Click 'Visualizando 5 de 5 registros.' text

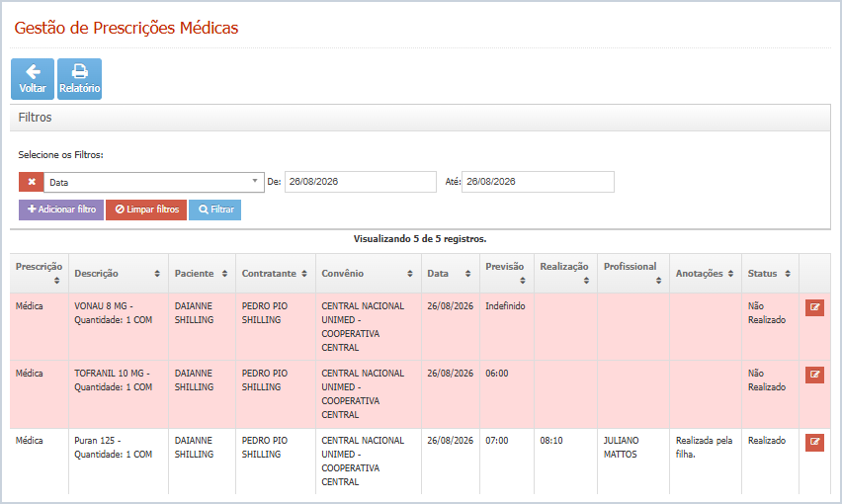click(x=420, y=239)
